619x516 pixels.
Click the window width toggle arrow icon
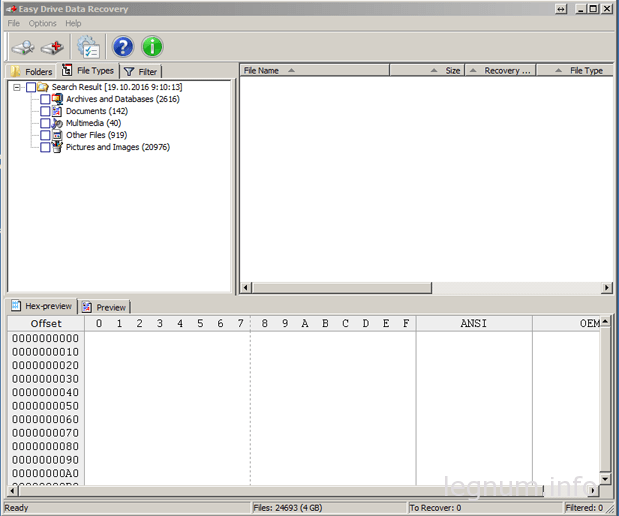coord(561,9)
